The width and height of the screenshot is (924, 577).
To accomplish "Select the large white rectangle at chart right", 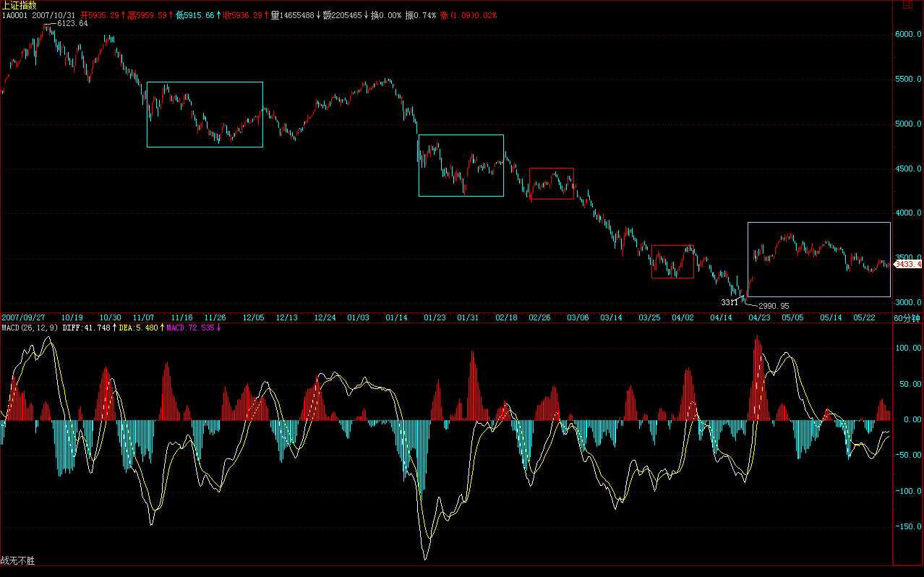I will 819,223.
